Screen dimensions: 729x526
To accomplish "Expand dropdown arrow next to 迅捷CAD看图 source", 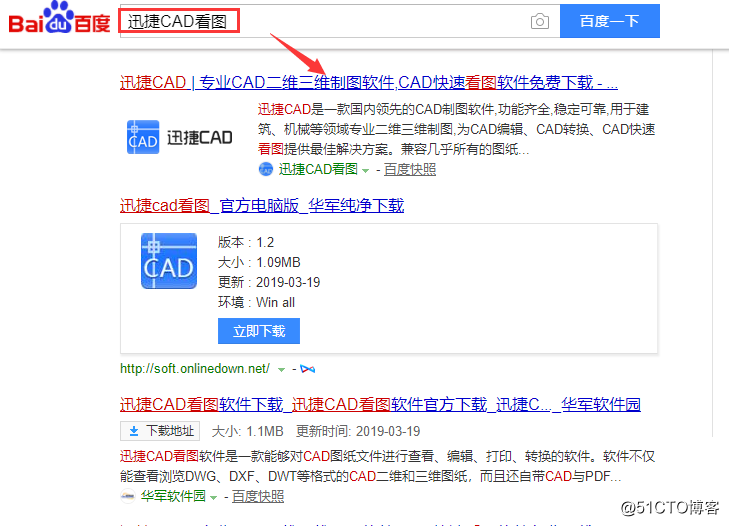I will tap(365, 171).
